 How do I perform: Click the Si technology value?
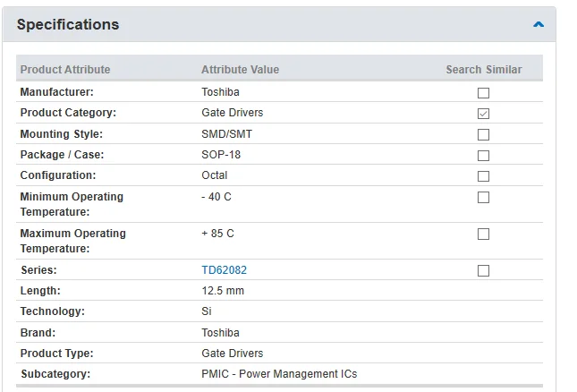(207, 311)
